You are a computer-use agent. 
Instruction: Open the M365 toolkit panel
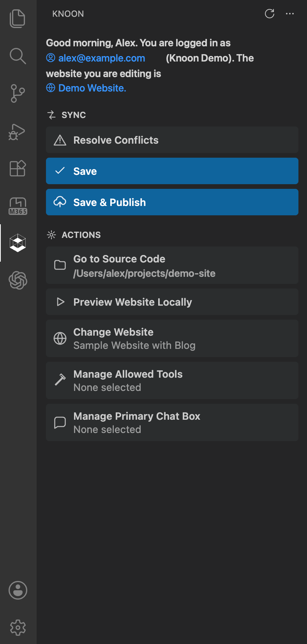(x=18, y=206)
